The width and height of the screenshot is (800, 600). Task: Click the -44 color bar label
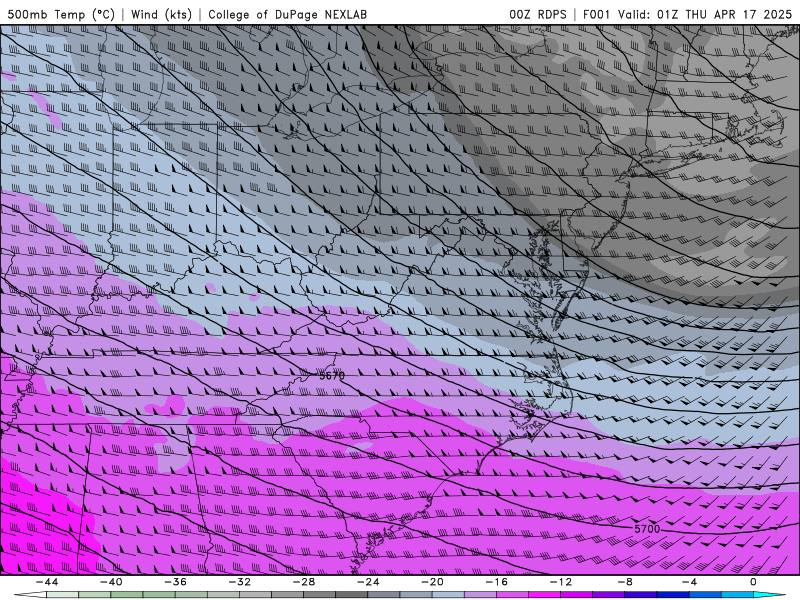tap(46, 582)
